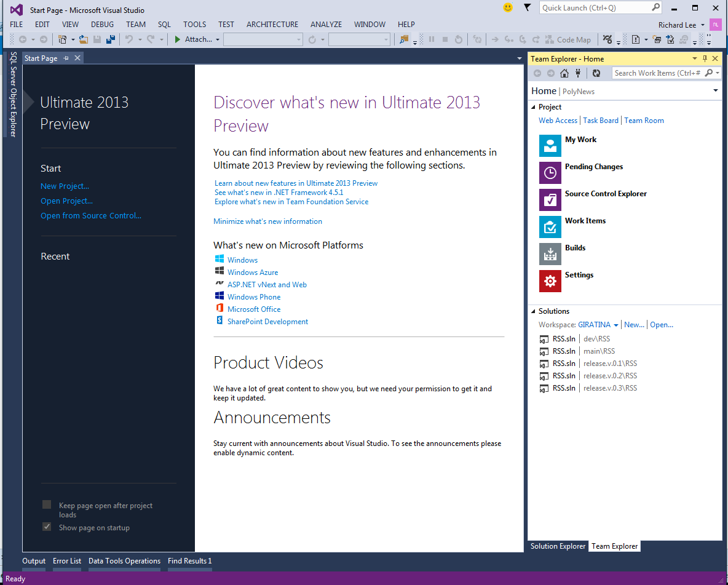
Task: Open the Pending Changes clock icon
Action: click(550, 173)
